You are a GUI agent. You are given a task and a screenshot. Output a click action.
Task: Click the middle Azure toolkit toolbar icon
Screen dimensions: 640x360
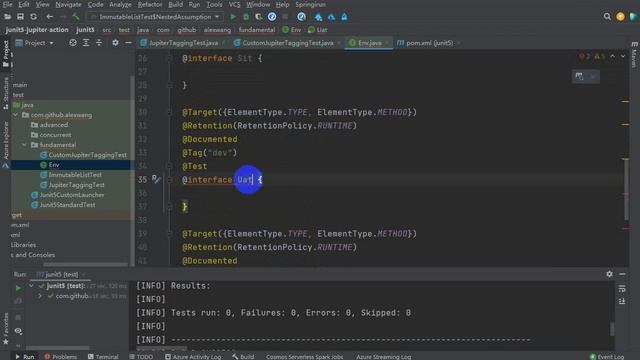pyautogui.click(x=331, y=17)
